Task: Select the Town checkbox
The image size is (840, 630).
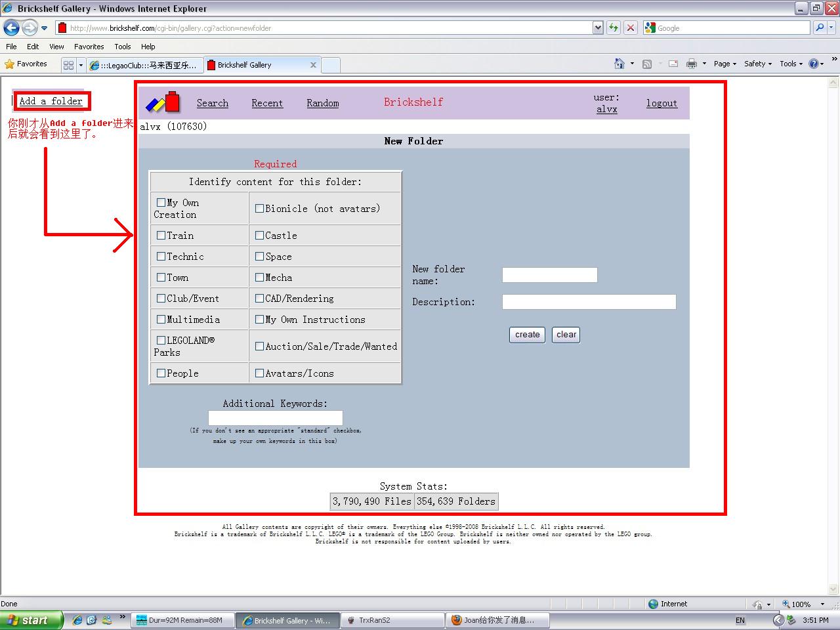Action: [x=161, y=278]
